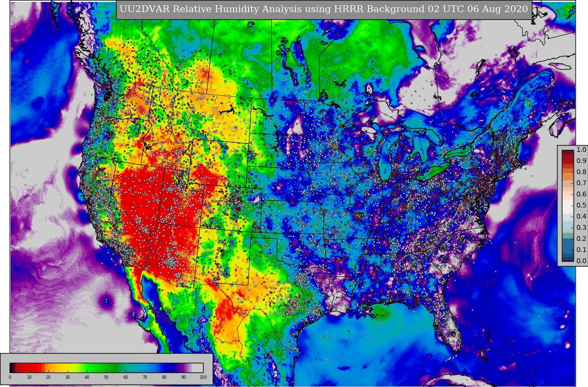588x387 pixels.
Task: Click the UU2DVAR Relative Humidity Analysis title
Action: 323,9
